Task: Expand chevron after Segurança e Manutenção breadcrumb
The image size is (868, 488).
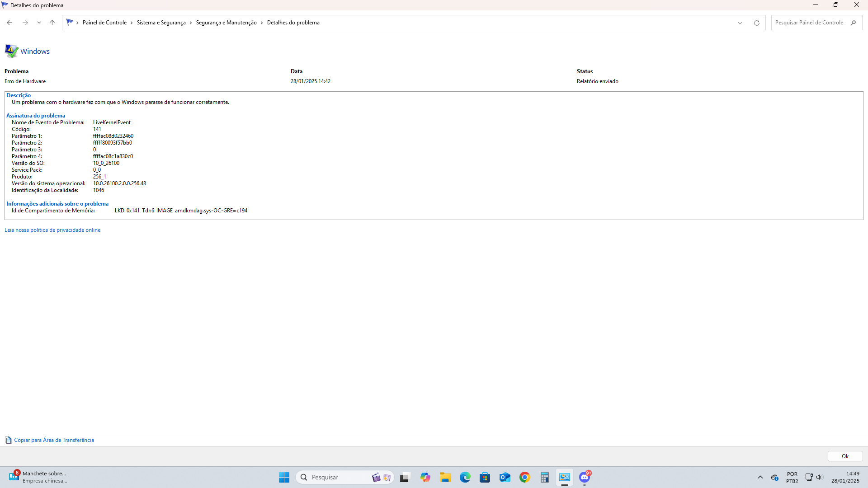Action: (x=262, y=23)
